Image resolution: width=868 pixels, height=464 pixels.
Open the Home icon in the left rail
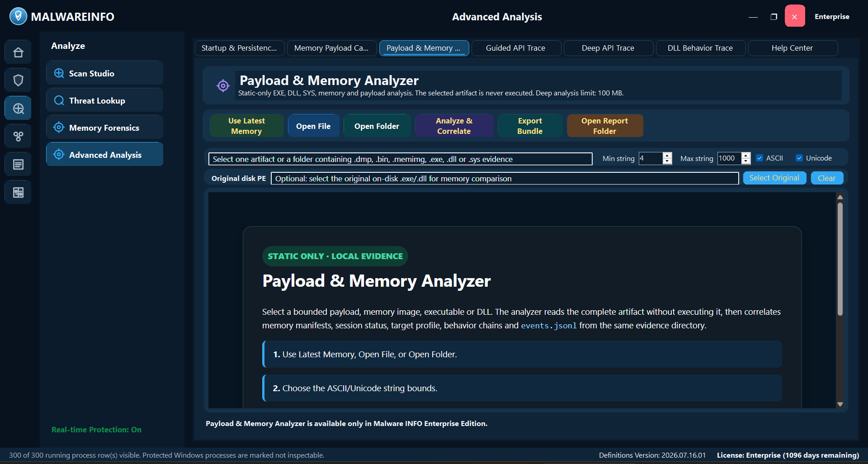coord(18,52)
